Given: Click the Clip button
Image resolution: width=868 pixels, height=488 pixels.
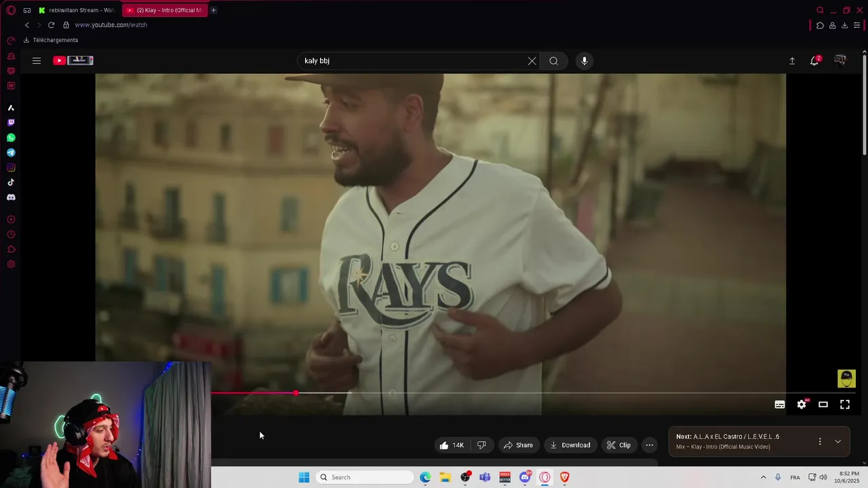Looking at the screenshot, I should pos(618,445).
